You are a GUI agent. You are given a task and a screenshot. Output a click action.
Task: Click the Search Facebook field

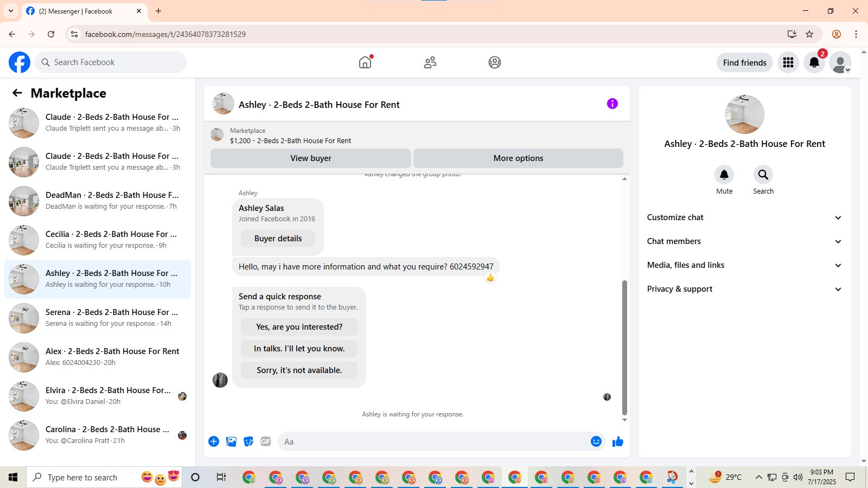[111, 62]
